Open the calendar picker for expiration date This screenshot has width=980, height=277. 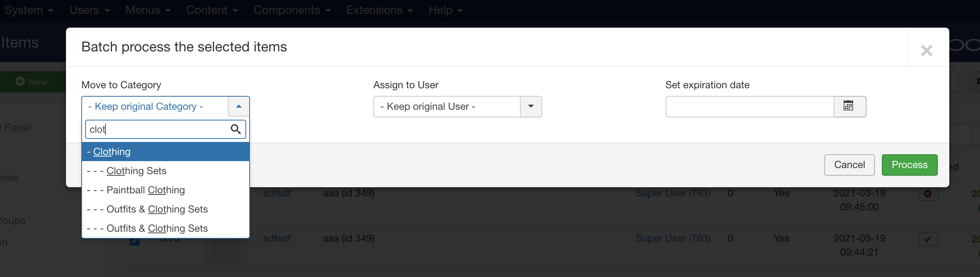click(850, 106)
